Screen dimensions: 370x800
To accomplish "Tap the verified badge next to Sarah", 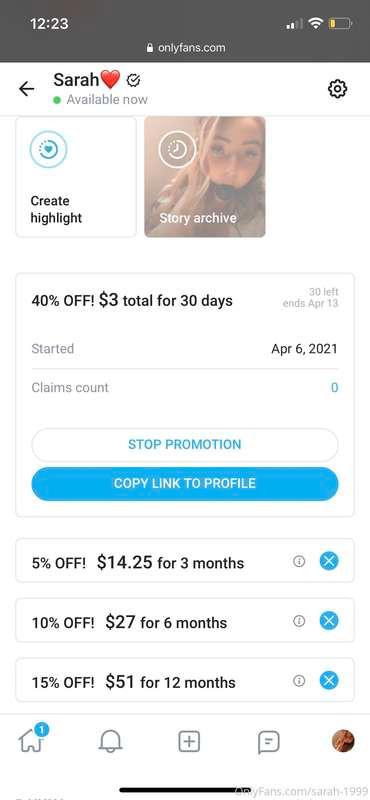I will tap(133, 80).
